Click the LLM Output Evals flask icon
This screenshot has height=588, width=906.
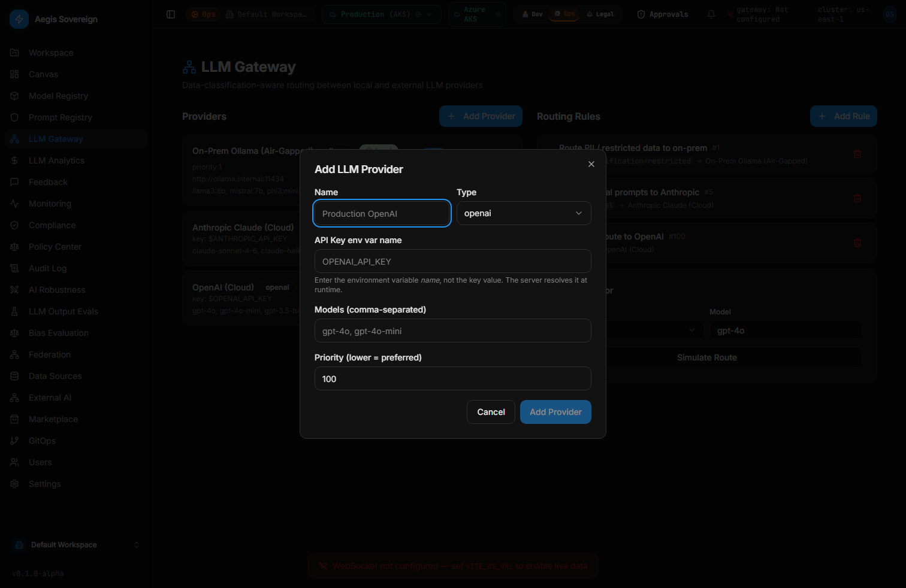[x=14, y=311]
